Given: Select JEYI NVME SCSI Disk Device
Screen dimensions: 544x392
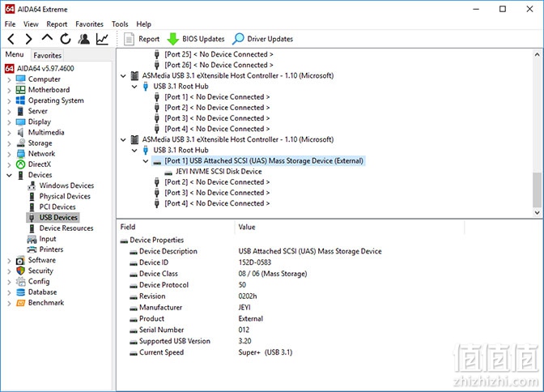Looking at the screenshot, I should point(219,172).
